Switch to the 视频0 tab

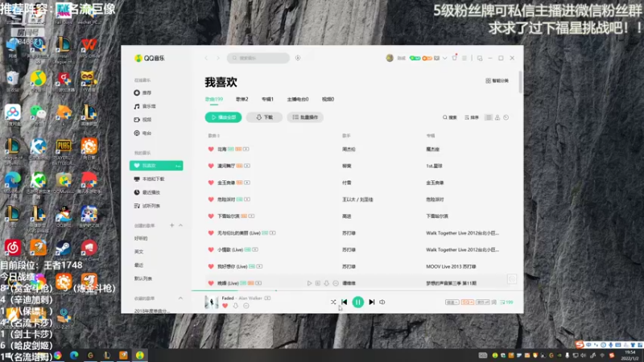pos(328,99)
